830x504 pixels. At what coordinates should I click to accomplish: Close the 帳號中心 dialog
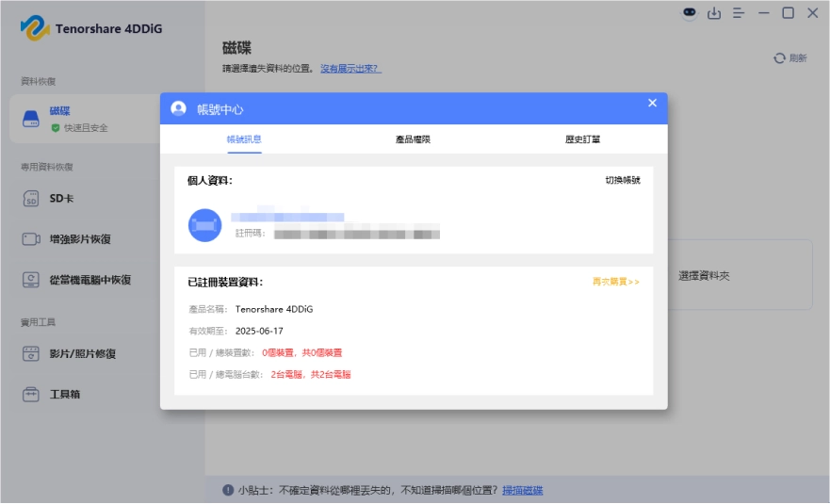652,104
